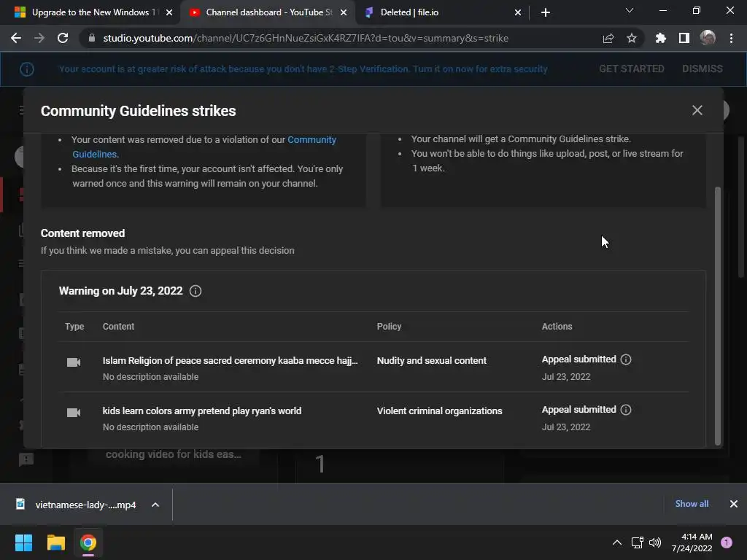Click the browser forward arrow
This screenshot has height=560, width=747.
(39, 38)
